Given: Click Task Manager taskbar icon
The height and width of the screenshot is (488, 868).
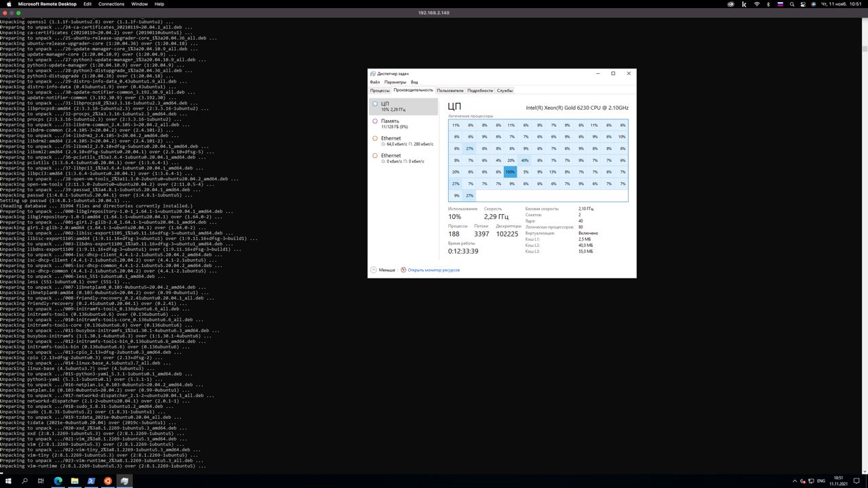Looking at the screenshot, I should click(124, 481).
